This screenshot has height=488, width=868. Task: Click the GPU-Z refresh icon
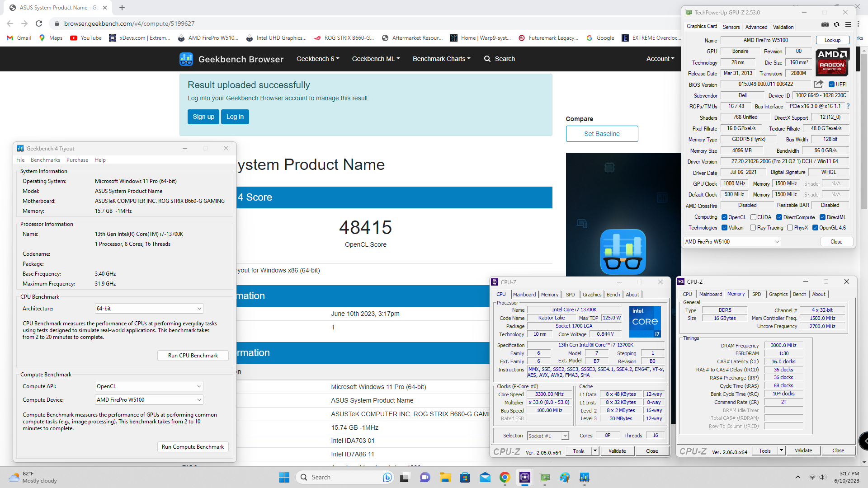[x=837, y=24]
